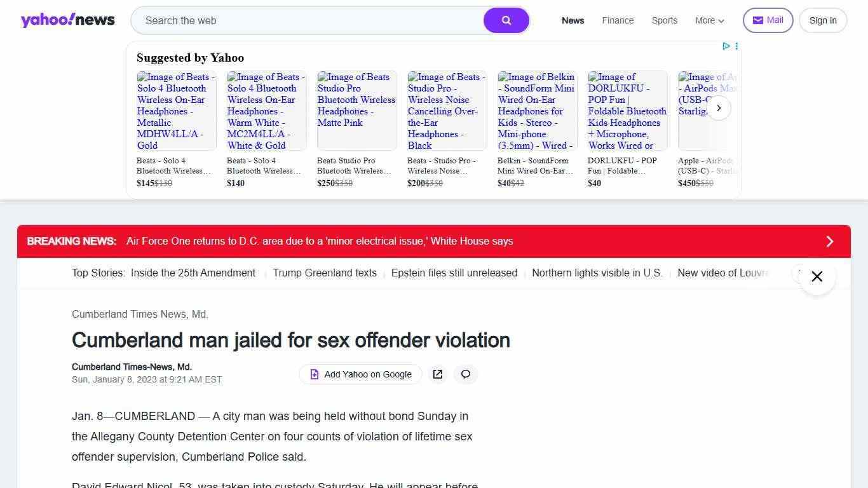The image size is (868, 488).
Task: Expand the More navigation dropdown
Action: [x=709, y=20]
